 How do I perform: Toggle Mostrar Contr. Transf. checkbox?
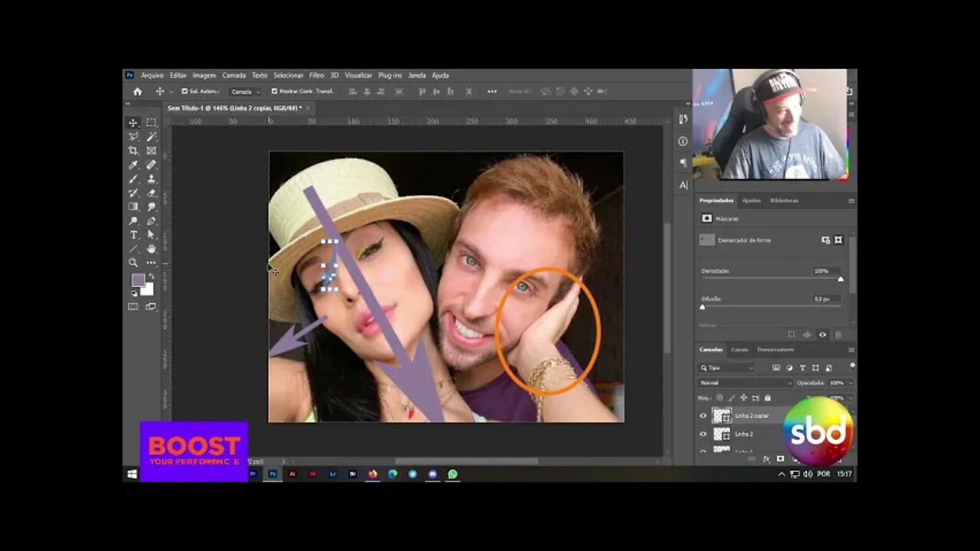pos(275,91)
